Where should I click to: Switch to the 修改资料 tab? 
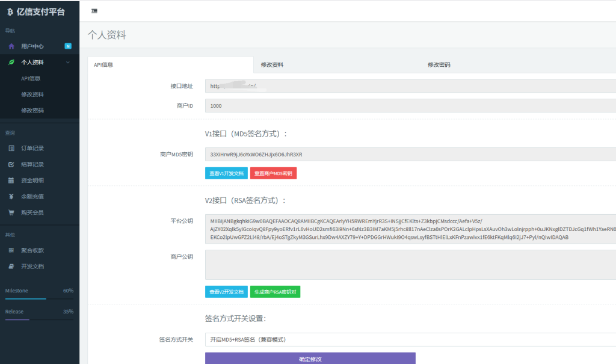point(272,65)
